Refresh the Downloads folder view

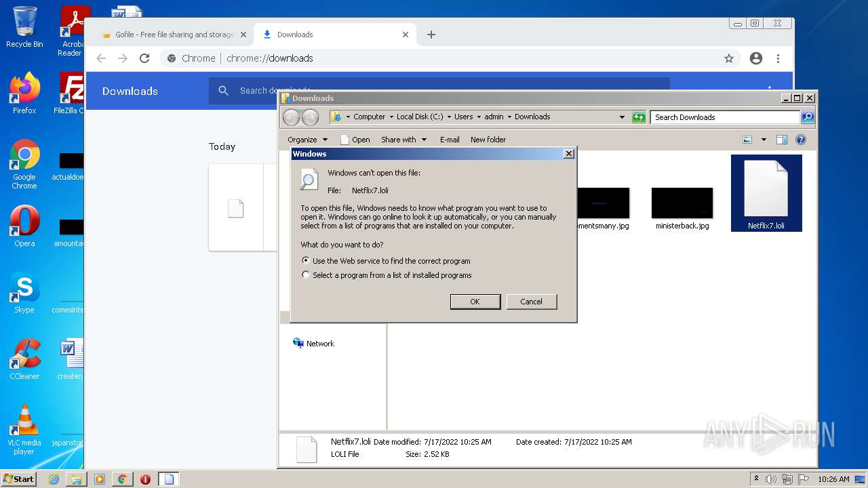click(639, 117)
